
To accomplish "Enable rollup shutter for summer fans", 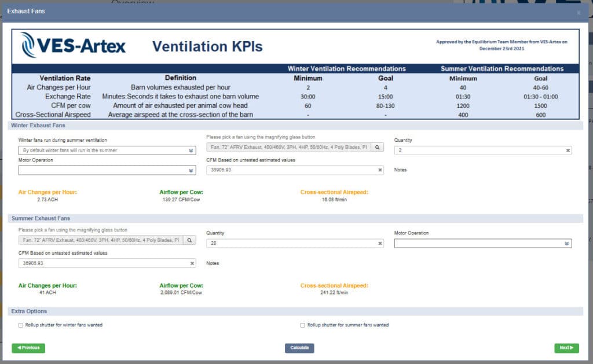I will (302, 325).
